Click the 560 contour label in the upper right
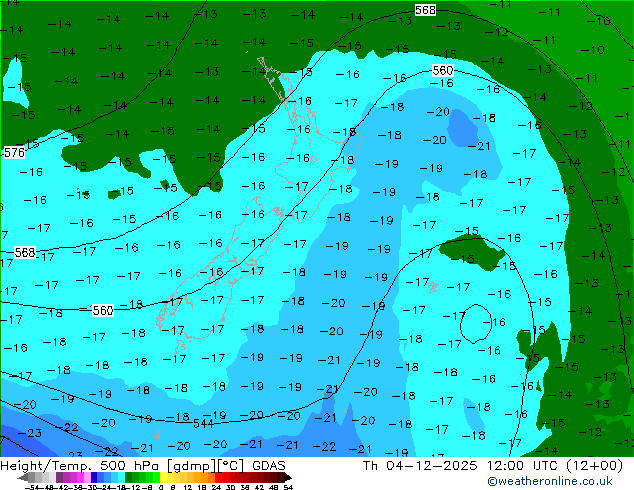This screenshot has height=490, width=634. pos(443,70)
